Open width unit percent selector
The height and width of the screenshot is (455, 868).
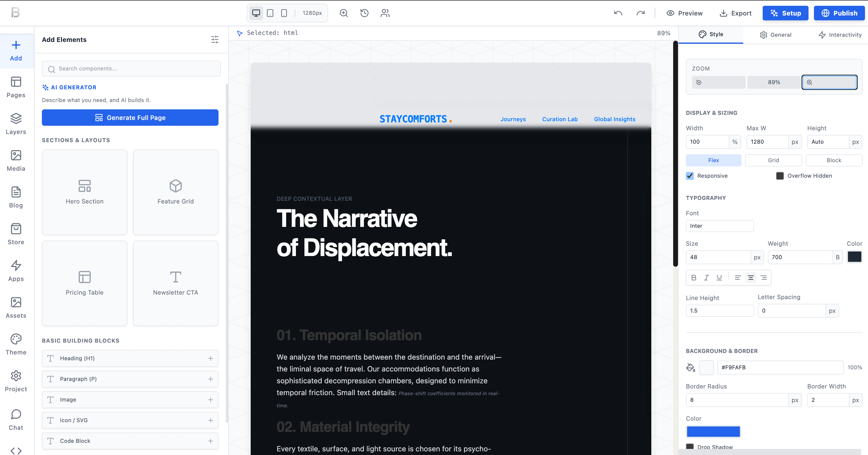734,142
